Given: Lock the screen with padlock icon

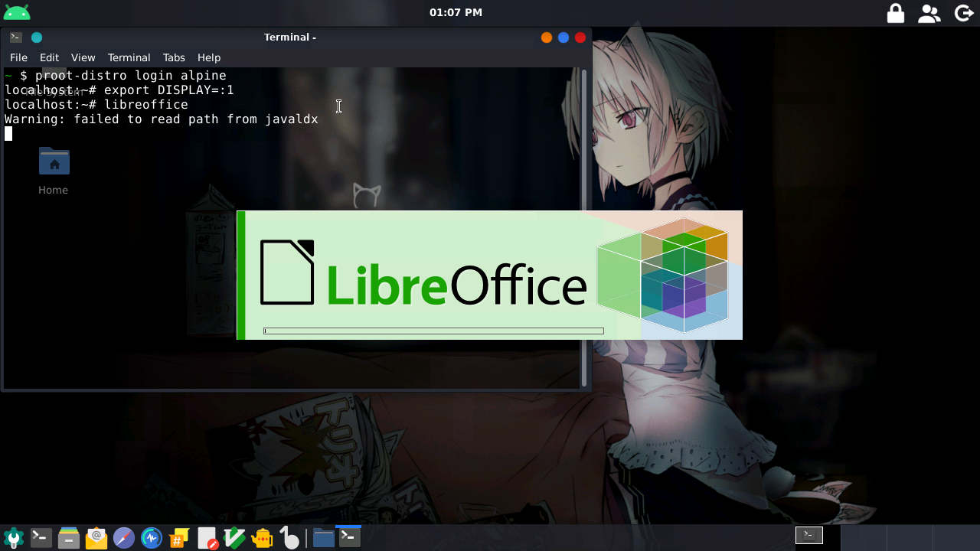Looking at the screenshot, I should pyautogui.click(x=895, y=13).
